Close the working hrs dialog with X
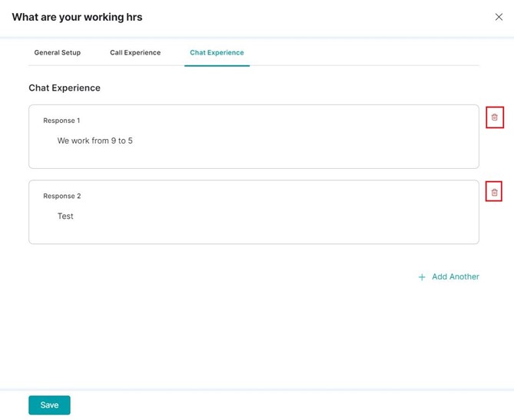Screen dimensions: 514x420 click(x=499, y=17)
